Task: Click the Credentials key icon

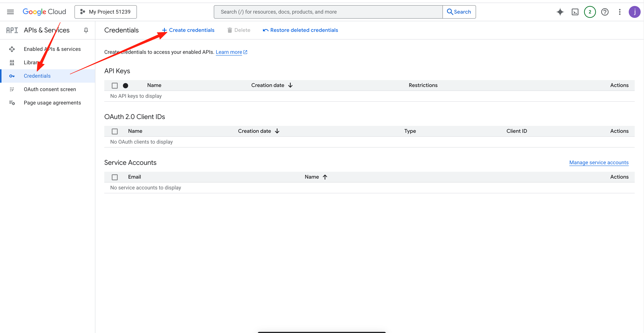Action: point(12,76)
